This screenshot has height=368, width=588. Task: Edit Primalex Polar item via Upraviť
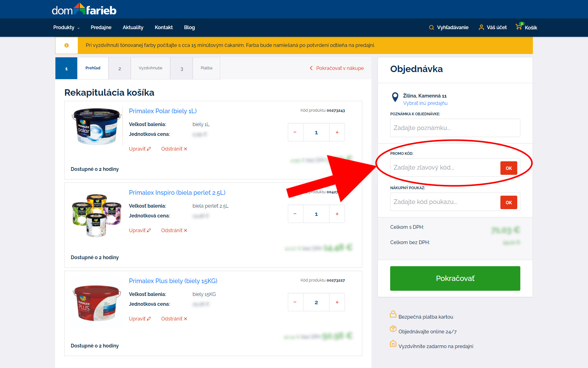coord(140,149)
